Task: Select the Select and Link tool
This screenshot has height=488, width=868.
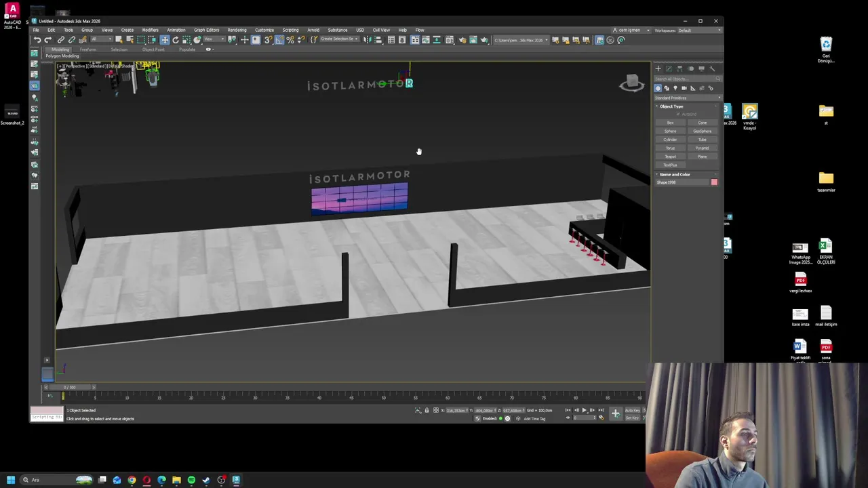Action: click(61, 39)
